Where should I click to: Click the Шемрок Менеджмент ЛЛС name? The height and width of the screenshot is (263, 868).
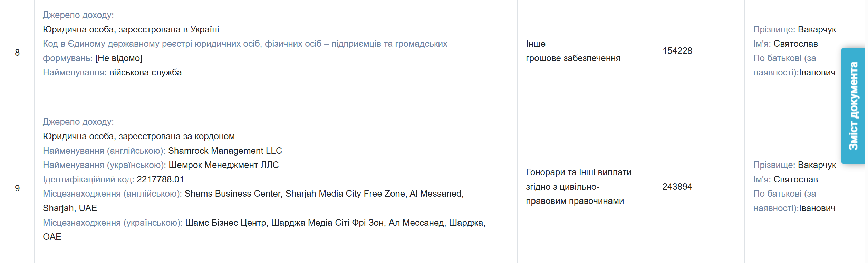(223, 165)
